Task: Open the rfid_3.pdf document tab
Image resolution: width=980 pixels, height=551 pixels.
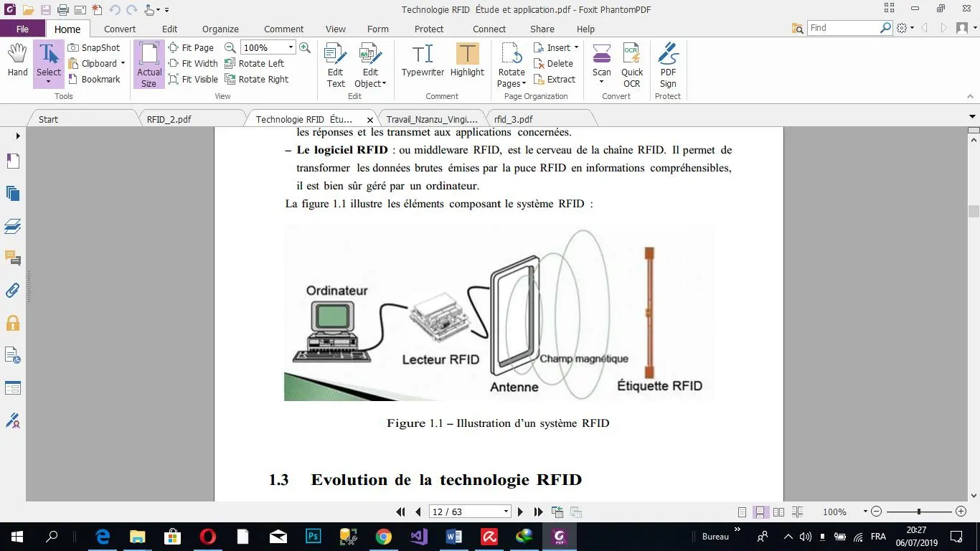Action: click(x=512, y=118)
